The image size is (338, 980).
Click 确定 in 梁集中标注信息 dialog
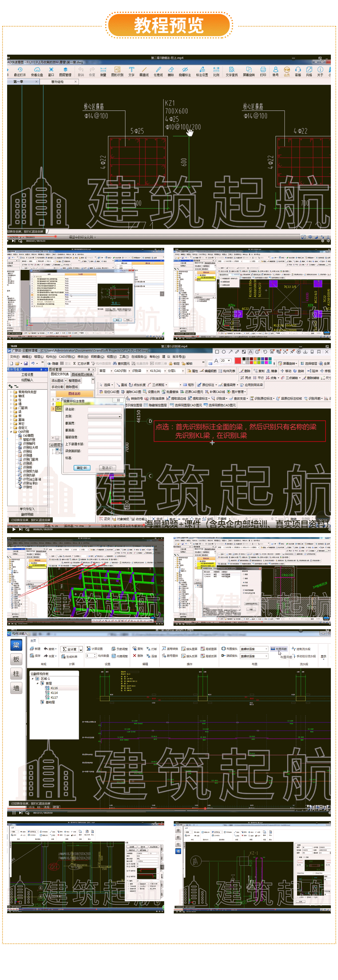coord(82,467)
